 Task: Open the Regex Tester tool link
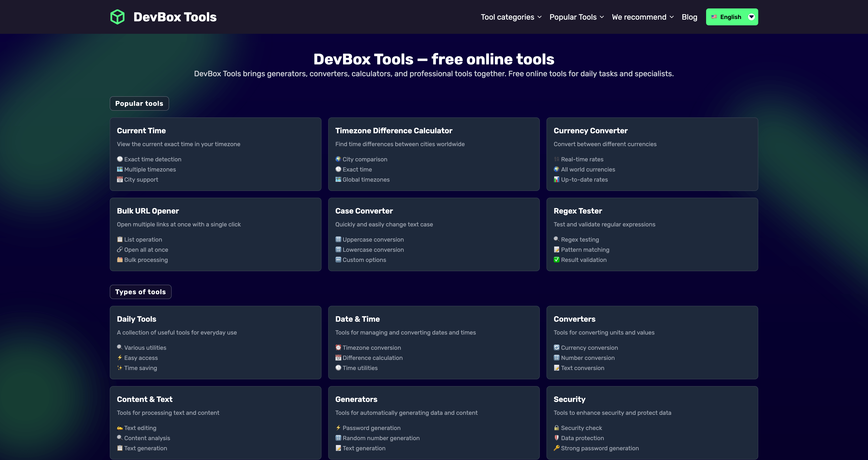point(578,211)
